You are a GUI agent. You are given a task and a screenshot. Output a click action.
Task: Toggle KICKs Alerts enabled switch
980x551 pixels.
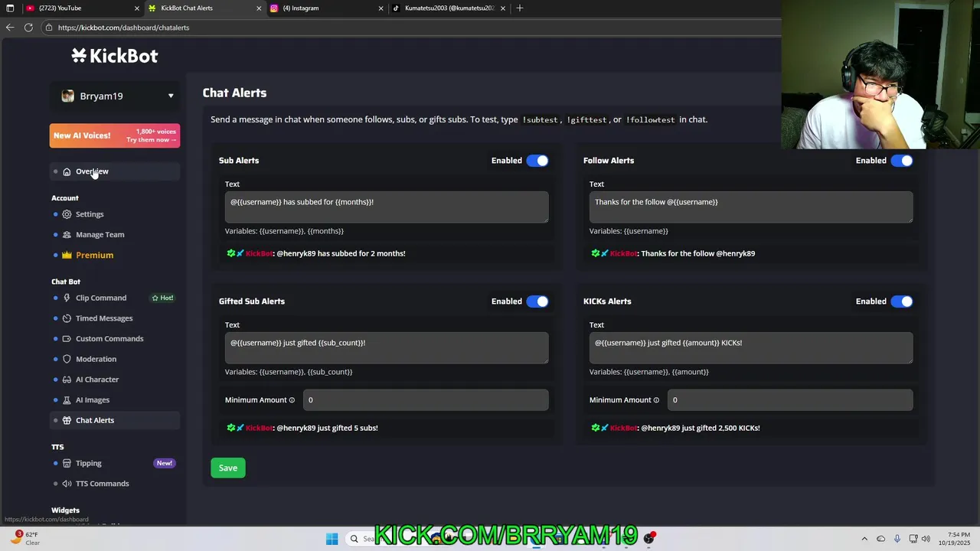click(x=902, y=302)
